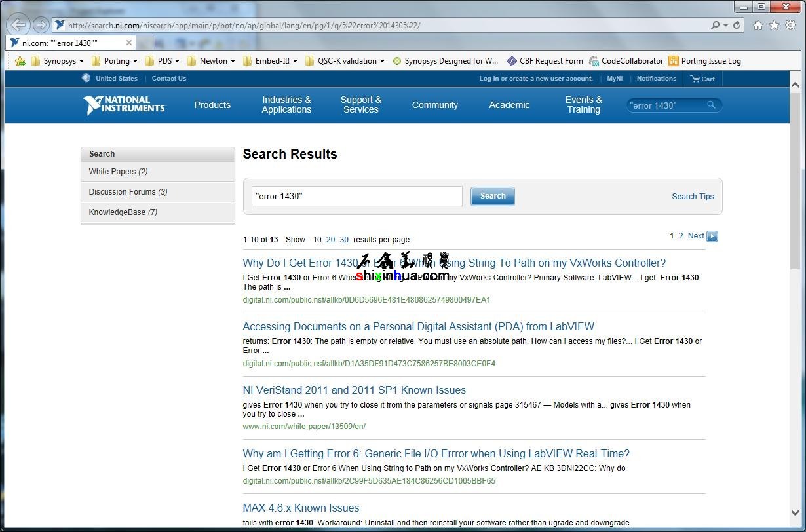Show 20 results per page

tap(331, 240)
